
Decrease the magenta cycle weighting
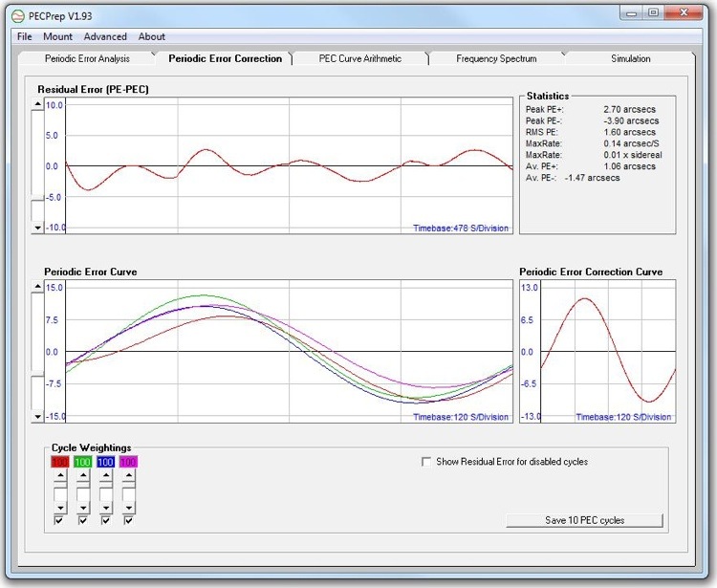coord(129,508)
